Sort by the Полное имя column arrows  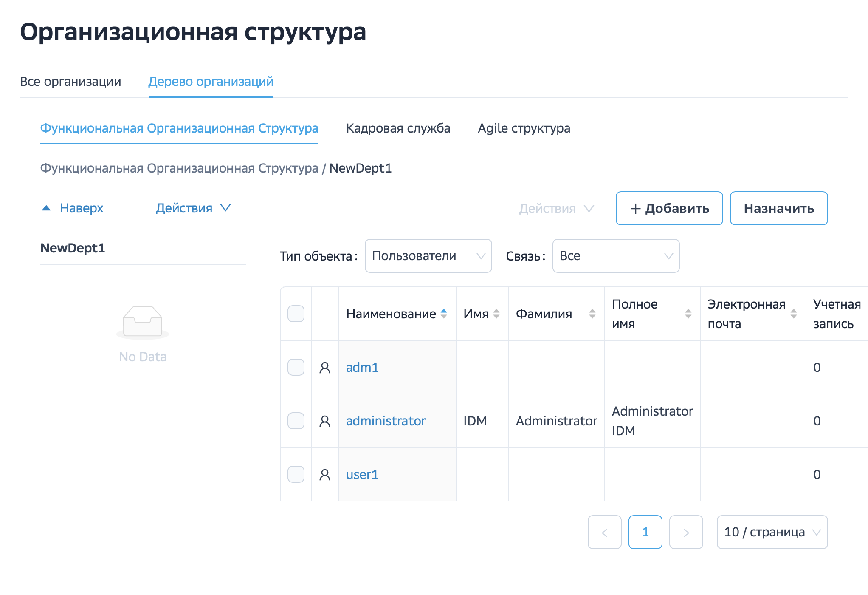tap(688, 314)
